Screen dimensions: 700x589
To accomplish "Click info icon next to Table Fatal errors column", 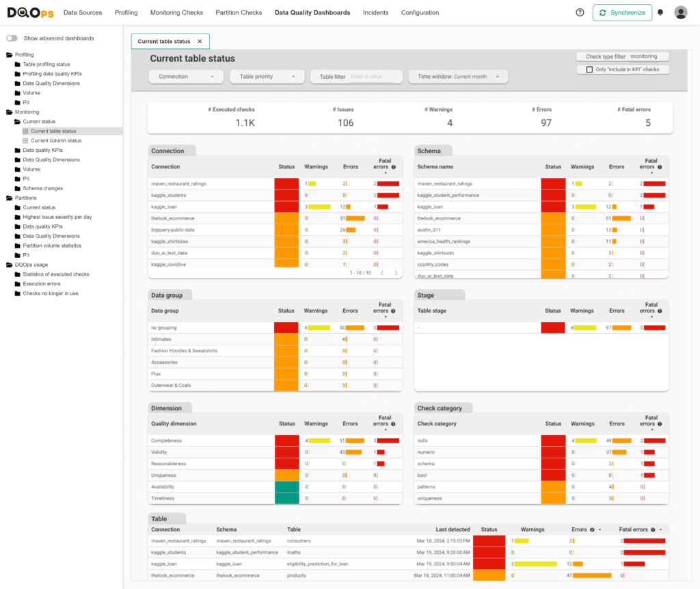I will point(653,529).
